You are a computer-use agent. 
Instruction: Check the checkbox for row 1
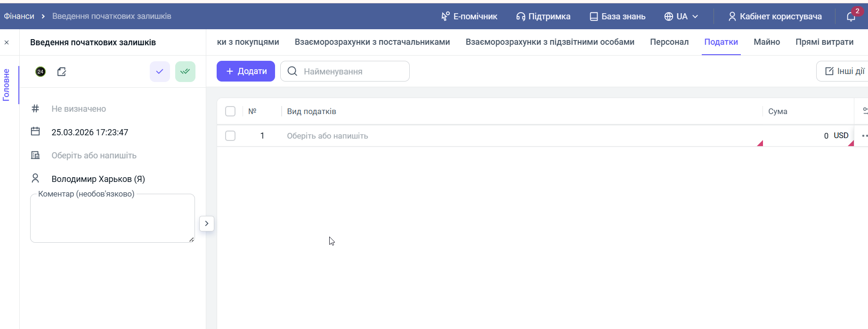coord(230,136)
